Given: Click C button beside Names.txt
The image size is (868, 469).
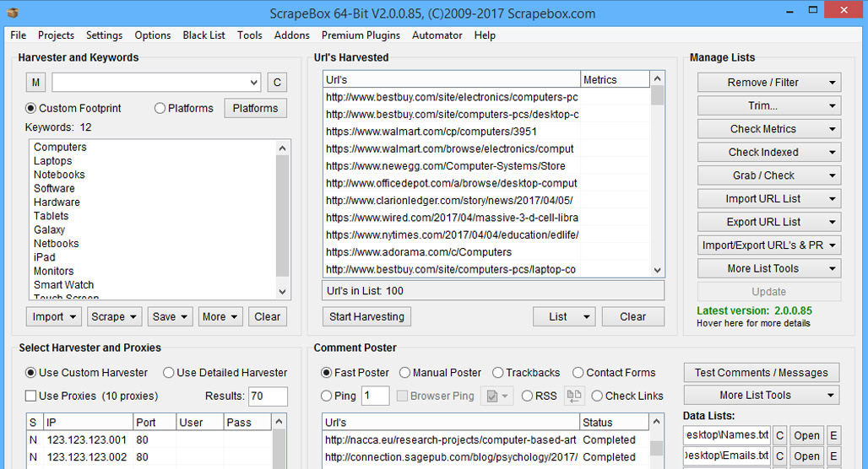Looking at the screenshot, I should 779,436.
